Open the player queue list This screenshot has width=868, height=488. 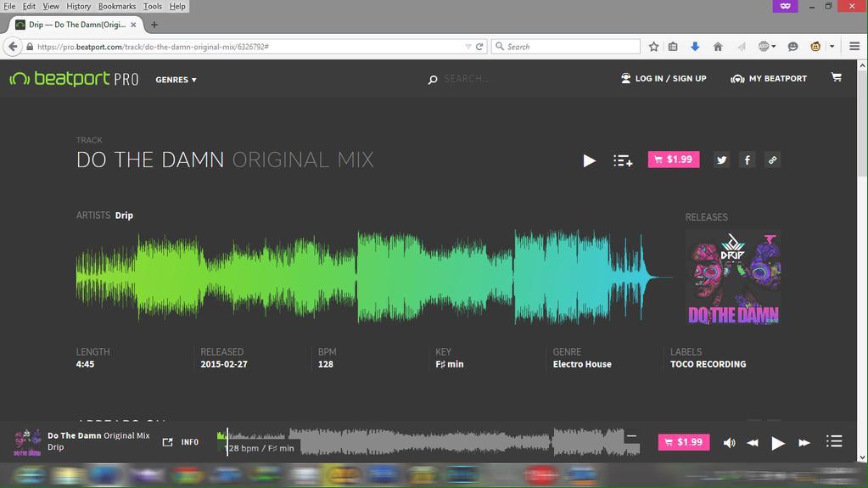[834, 441]
